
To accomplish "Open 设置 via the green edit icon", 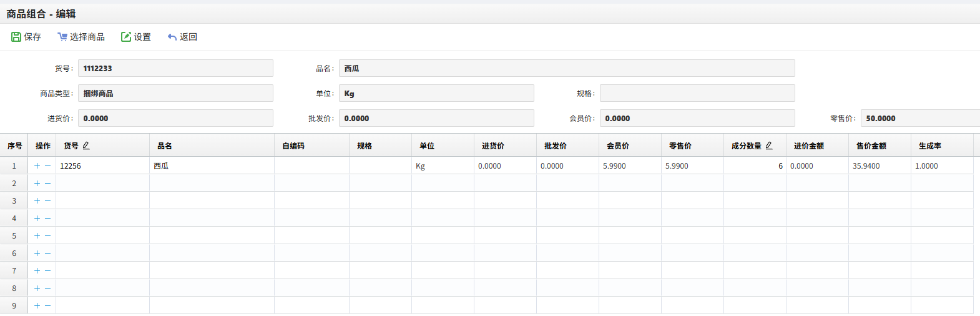I will coord(126,37).
